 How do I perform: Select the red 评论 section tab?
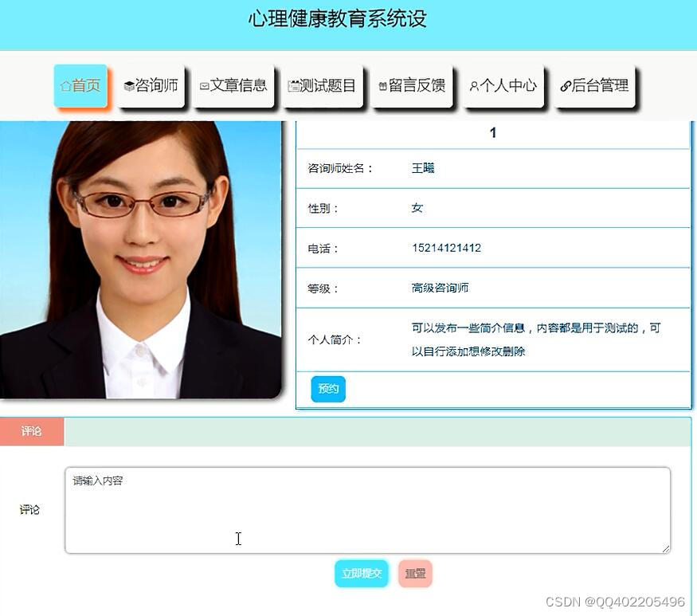pyautogui.click(x=32, y=431)
